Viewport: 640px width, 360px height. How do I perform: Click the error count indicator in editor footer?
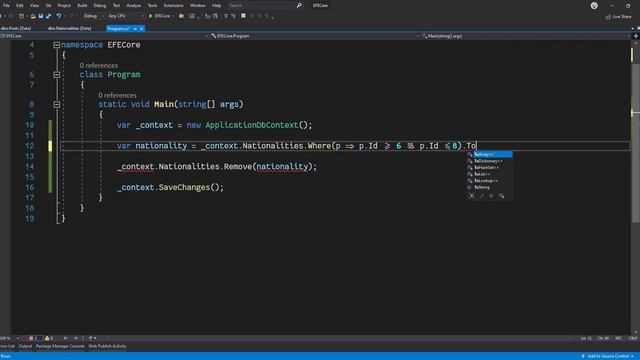pyautogui.click(x=33, y=338)
